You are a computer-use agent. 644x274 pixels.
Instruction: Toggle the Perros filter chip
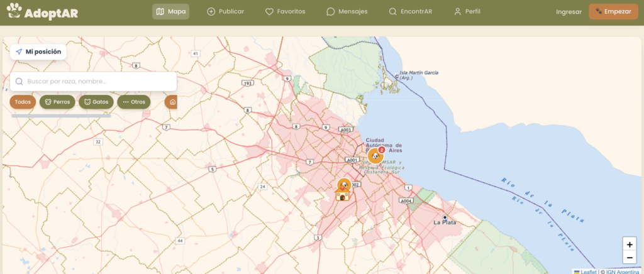pos(57,102)
